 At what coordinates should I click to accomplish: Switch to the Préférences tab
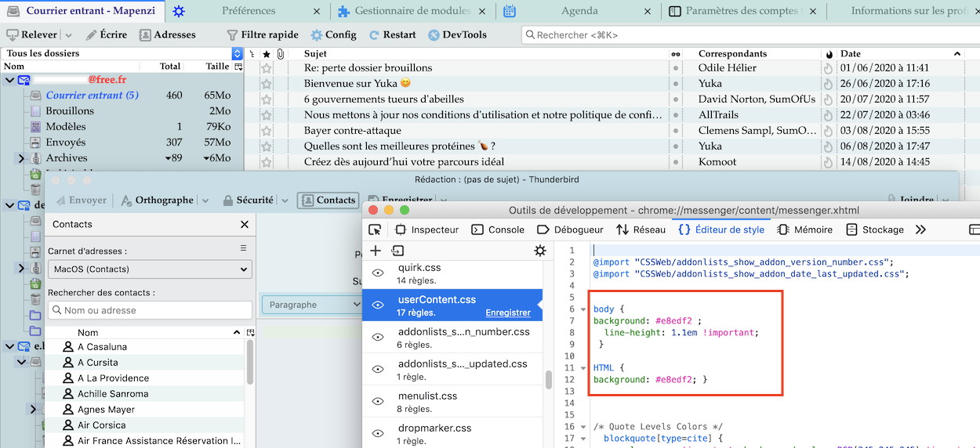(248, 11)
